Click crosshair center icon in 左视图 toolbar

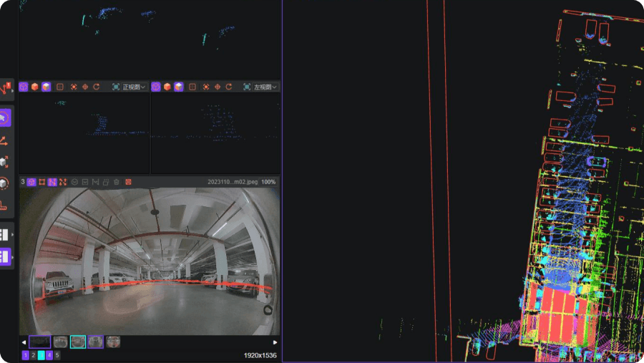(x=218, y=87)
